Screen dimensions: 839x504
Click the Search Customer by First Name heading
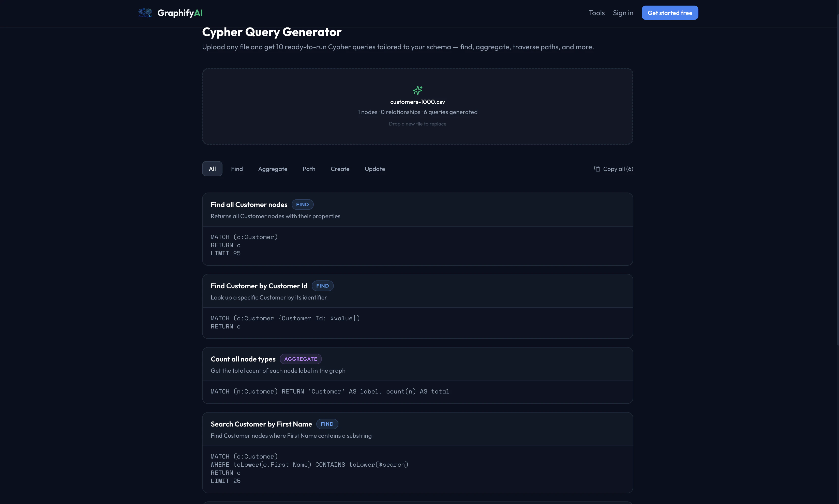(261, 424)
